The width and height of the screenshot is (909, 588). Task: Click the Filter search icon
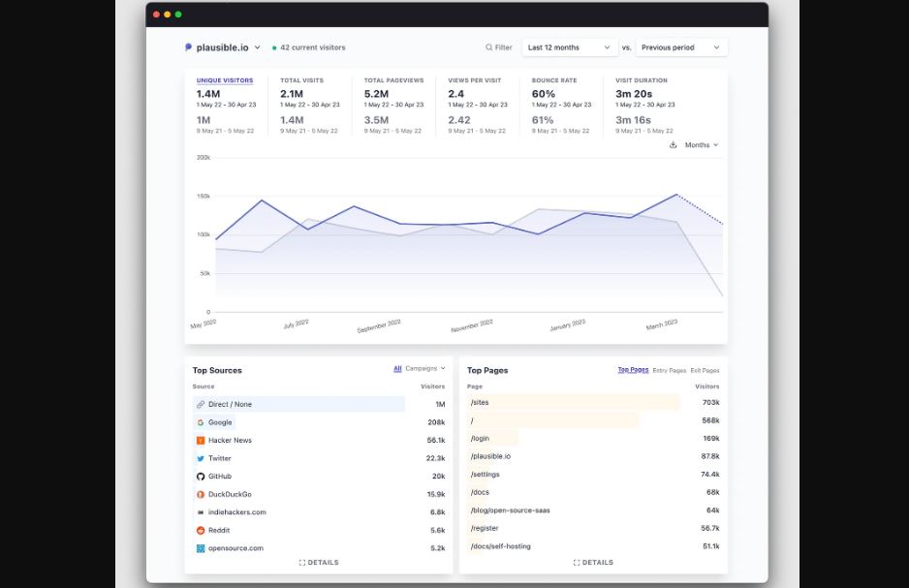click(489, 47)
